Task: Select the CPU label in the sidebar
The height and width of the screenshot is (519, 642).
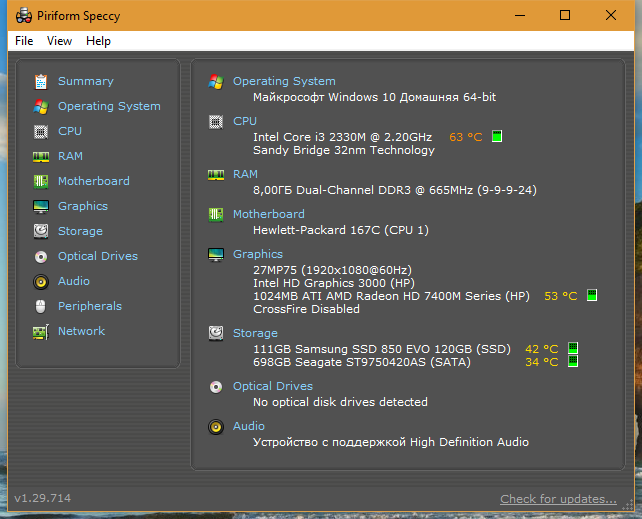Action: point(70,131)
